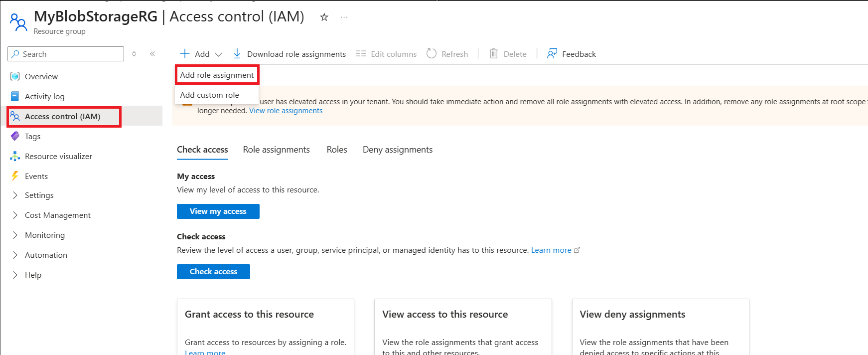Click the up-down sort arrows beside Search

click(134, 54)
